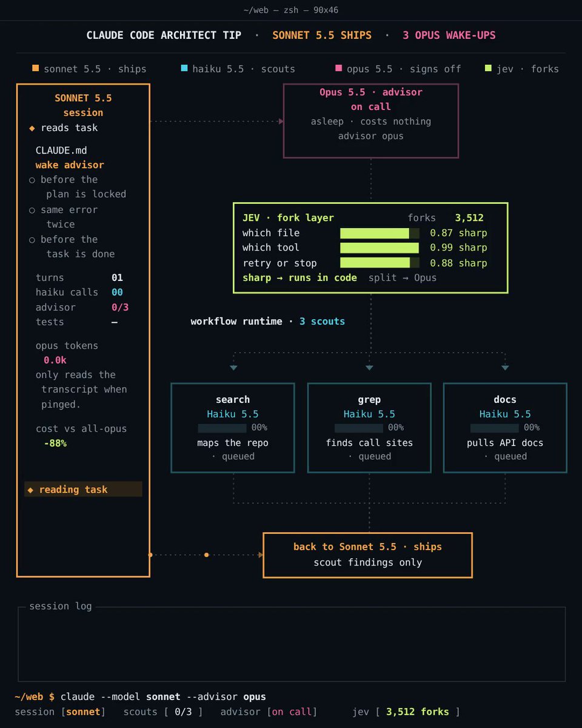
Task: Click the diamond icon in "reading task" status
Action: pyautogui.click(x=31, y=490)
